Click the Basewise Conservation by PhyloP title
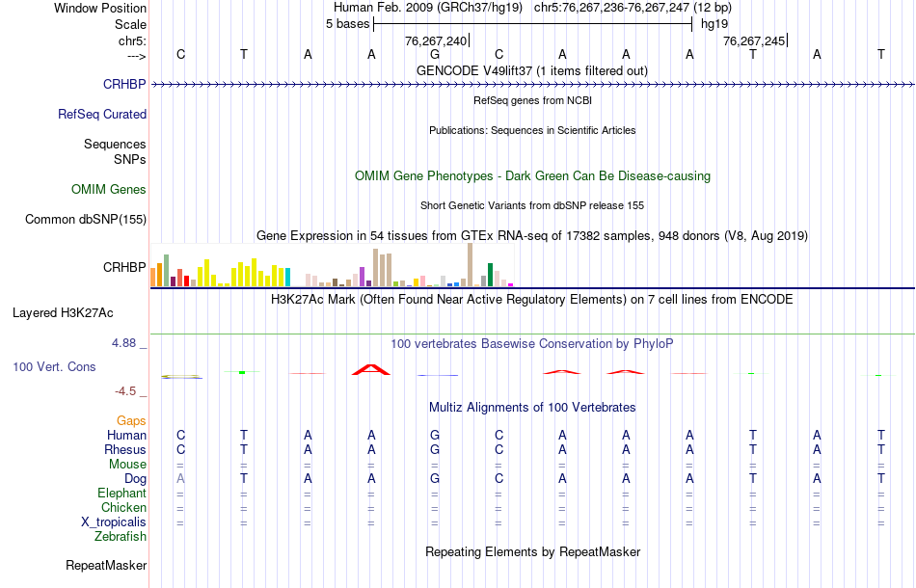Screen dimensions: 916x588 click(532, 343)
